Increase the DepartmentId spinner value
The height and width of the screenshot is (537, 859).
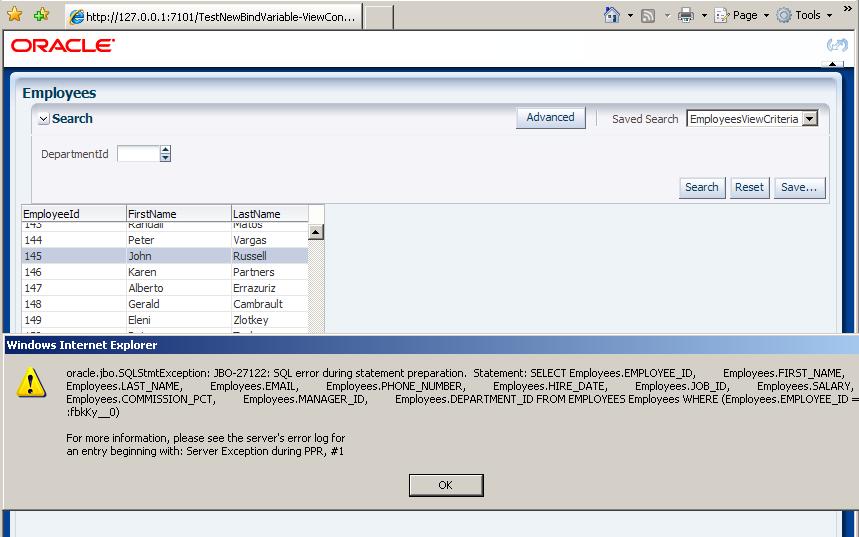point(165,150)
